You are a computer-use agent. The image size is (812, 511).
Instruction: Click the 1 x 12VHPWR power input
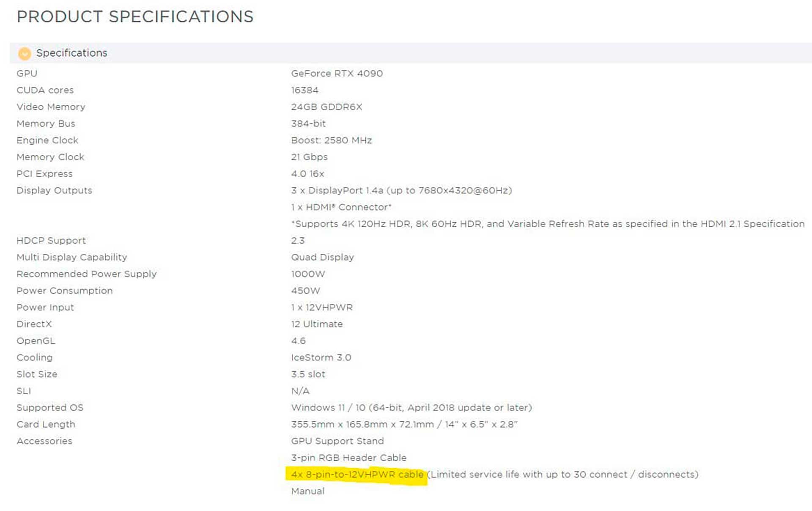(x=321, y=308)
